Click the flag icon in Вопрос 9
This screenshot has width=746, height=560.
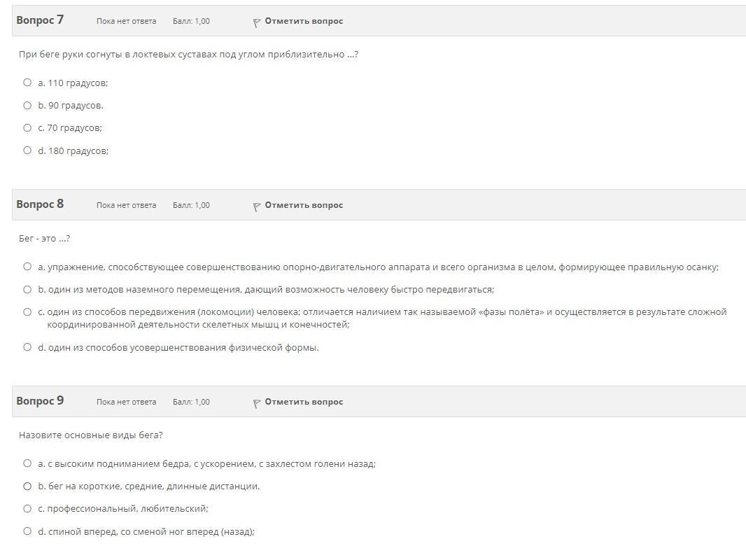257,403
